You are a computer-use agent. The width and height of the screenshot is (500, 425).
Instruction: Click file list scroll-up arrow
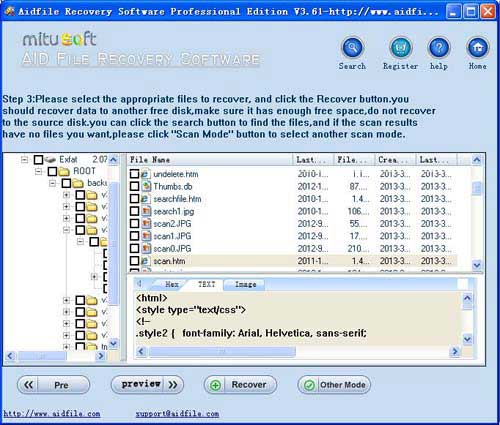point(477,160)
